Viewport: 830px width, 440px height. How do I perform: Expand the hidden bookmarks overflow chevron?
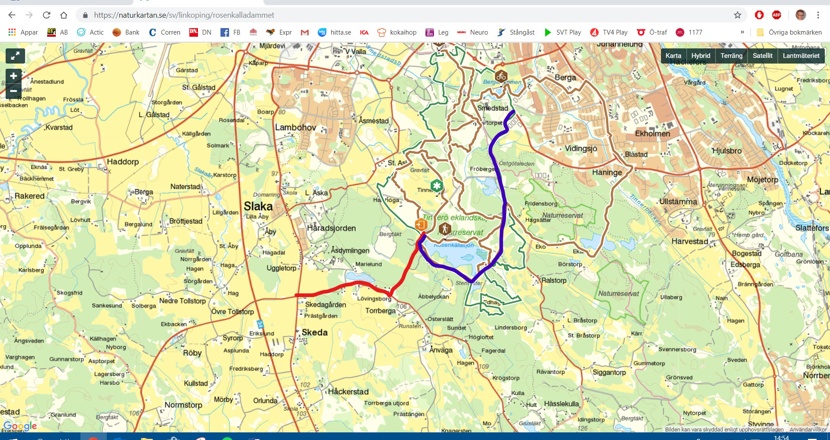pyautogui.click(x=742, y=32)
